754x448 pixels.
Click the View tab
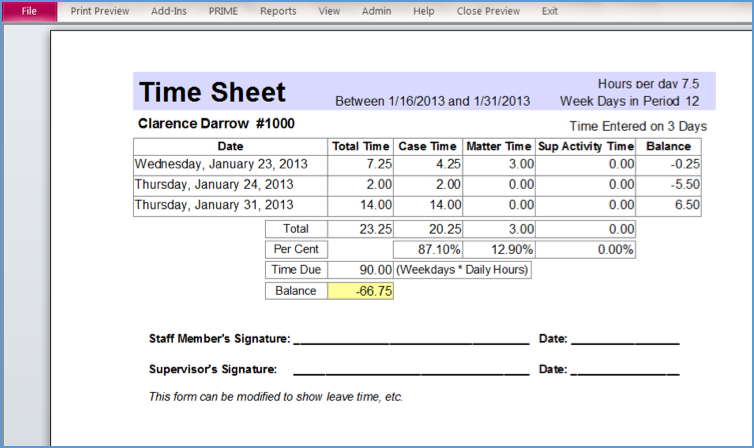[x=329, y=11]
